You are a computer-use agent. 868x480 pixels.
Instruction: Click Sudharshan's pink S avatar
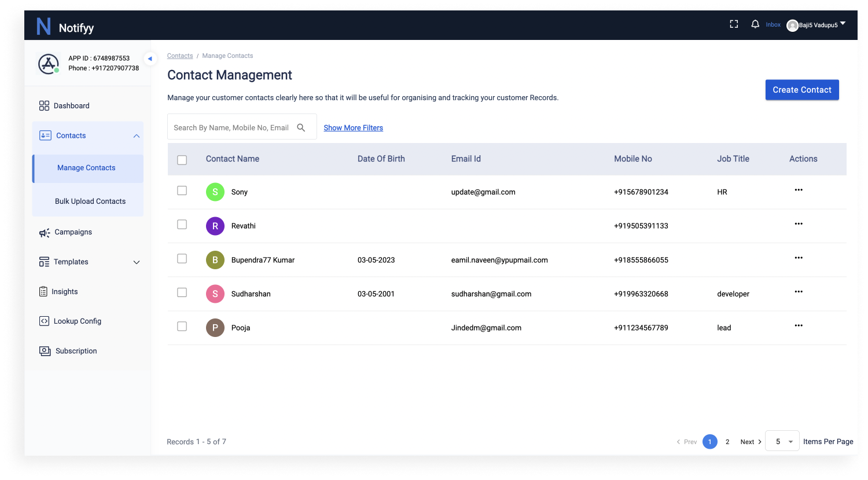[215, 294]
